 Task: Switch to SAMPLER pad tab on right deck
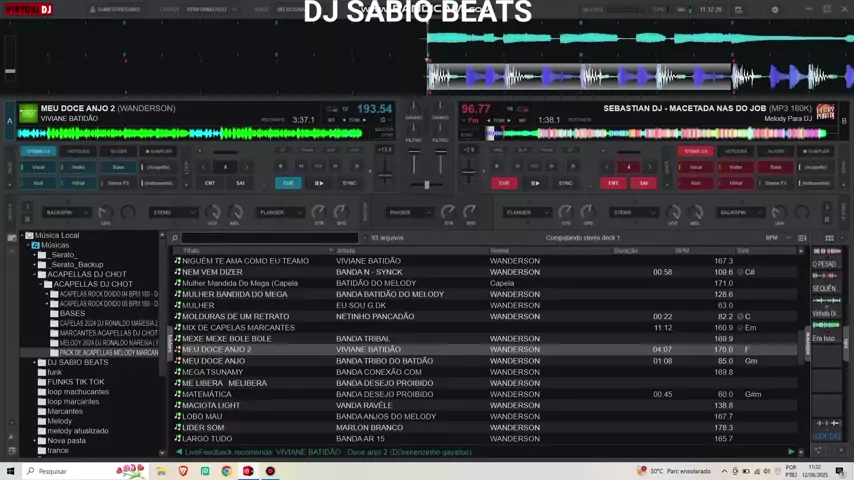click(x=815, y=151)
